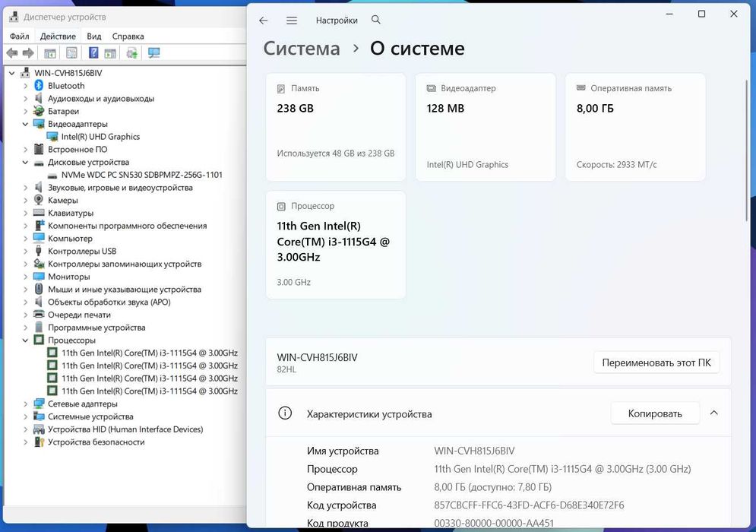Click the update driver toolbar icon with green arrow
Viewport: 756px width, 532px height.
[x=132, y=53]
